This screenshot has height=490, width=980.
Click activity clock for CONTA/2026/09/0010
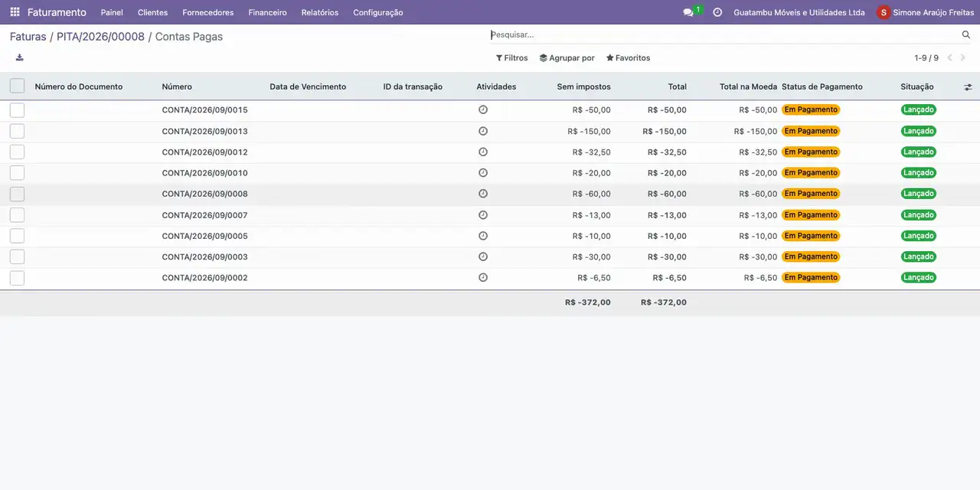pos(483,172)
